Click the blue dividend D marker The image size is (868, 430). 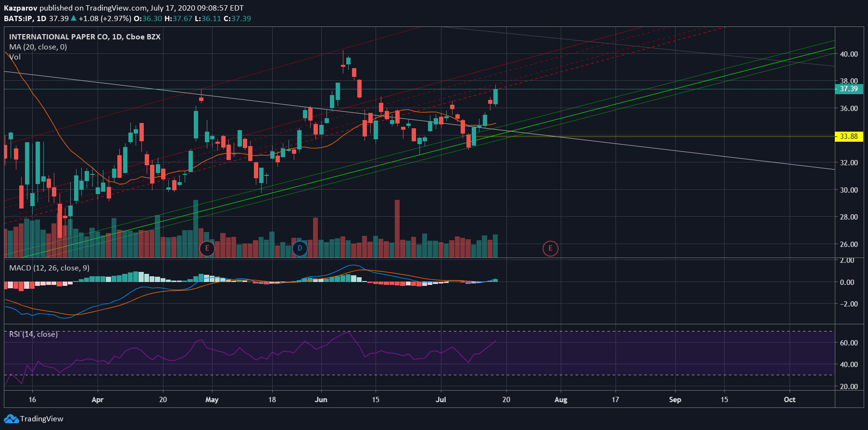(x=300, y=248)
